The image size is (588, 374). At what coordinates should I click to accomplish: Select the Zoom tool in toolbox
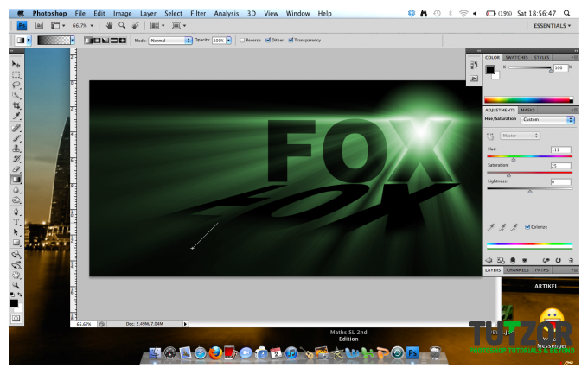pos(16,286)
